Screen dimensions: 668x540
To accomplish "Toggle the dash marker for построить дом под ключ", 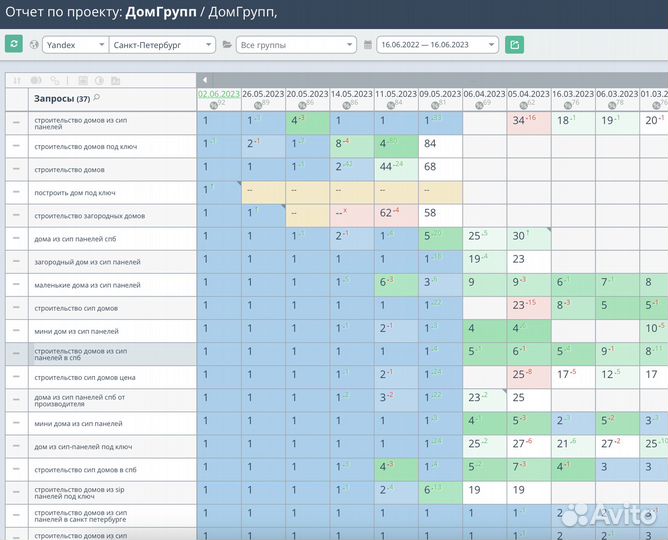I will (16, 192).
